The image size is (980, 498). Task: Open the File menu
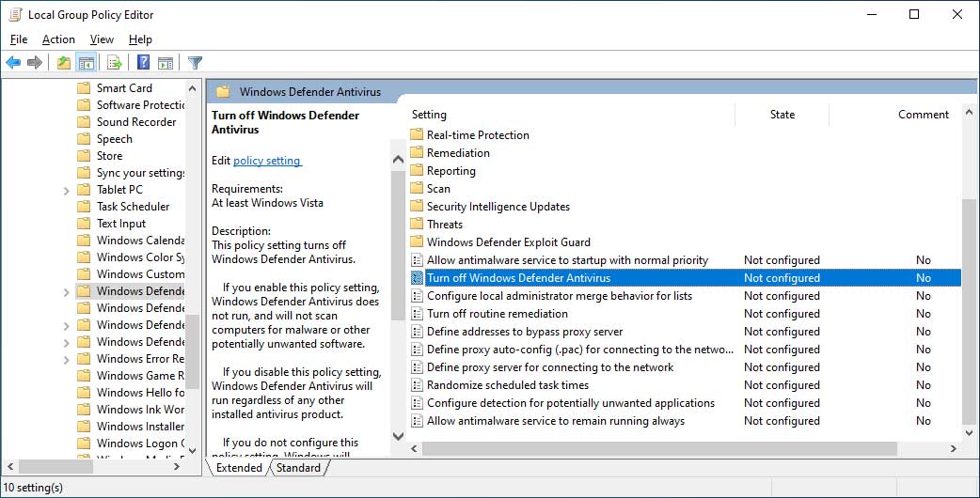[x=19, y=39]
